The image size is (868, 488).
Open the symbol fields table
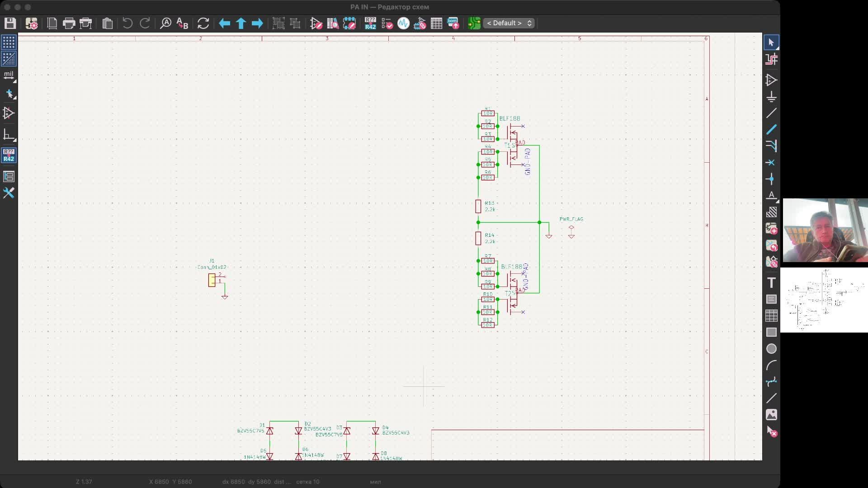436,23
